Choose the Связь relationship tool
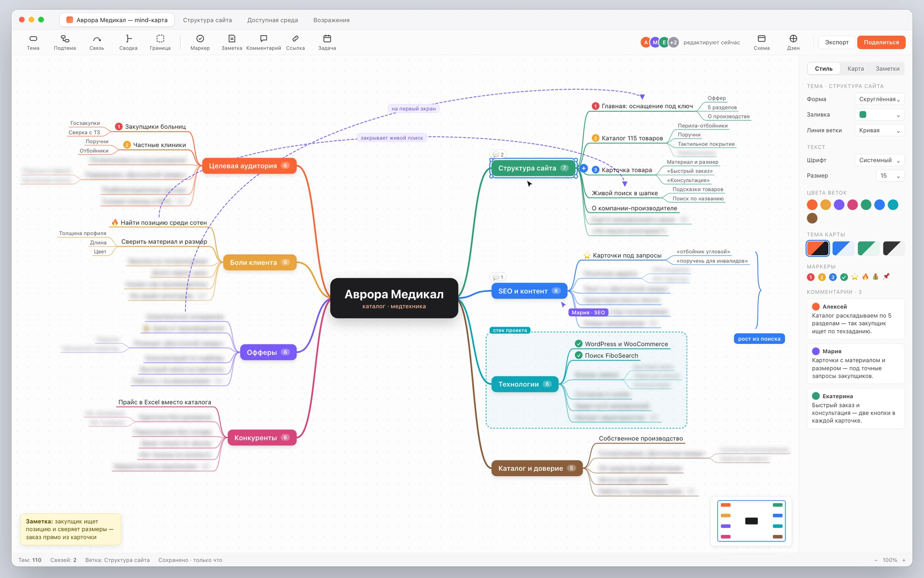Viewport: 924px width, 578px height. [x=97, y=42]
